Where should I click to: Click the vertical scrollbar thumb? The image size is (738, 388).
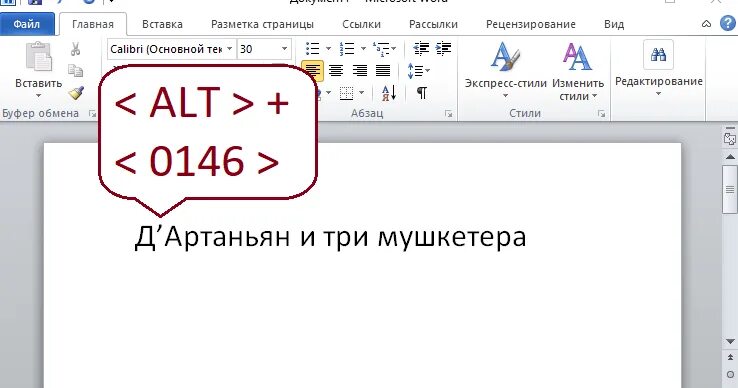tap(730, 189)
